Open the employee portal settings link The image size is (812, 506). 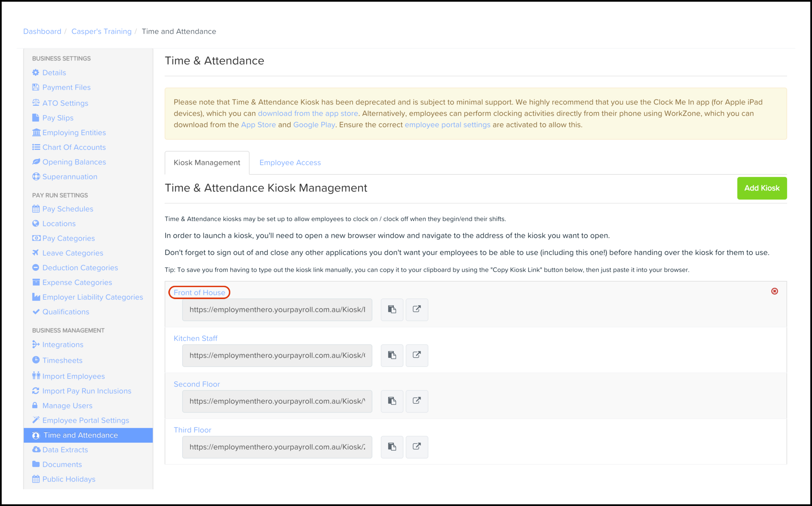[x=447, y=125]
